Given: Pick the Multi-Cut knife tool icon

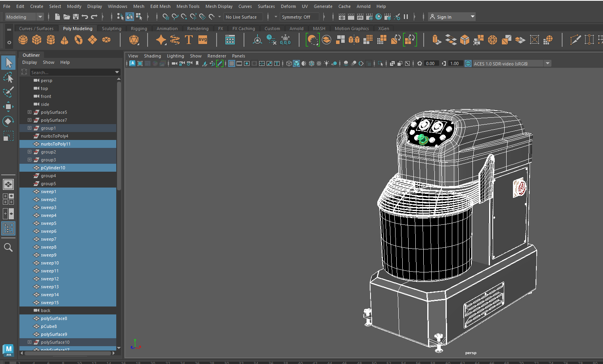Looking at the screenshot, I should [575, 40].
